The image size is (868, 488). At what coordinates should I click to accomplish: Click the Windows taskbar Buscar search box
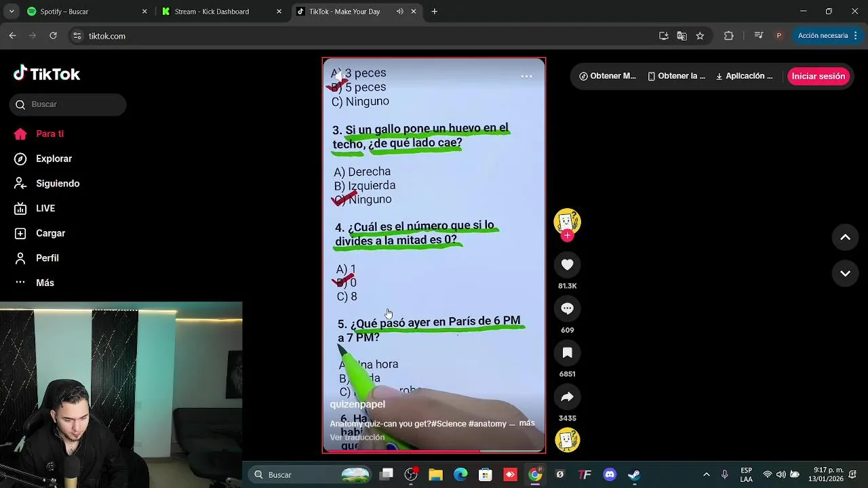coord(309,474)
